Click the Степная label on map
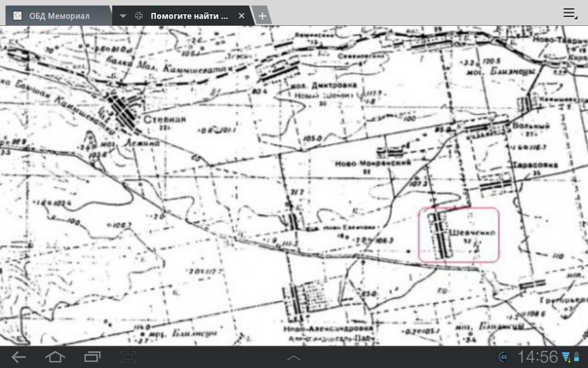The width and height of the screenshot is (588, 368). pyautogui.click(x=165, y=120)
